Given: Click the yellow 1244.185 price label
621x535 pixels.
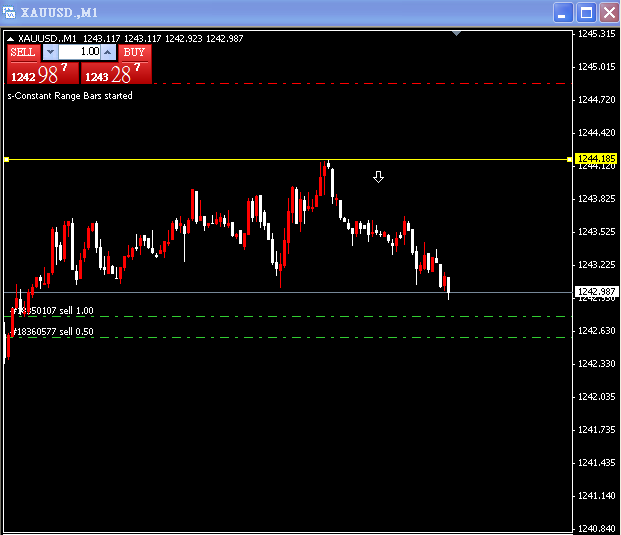Looking at the screenshot, I should pos(596,159).
